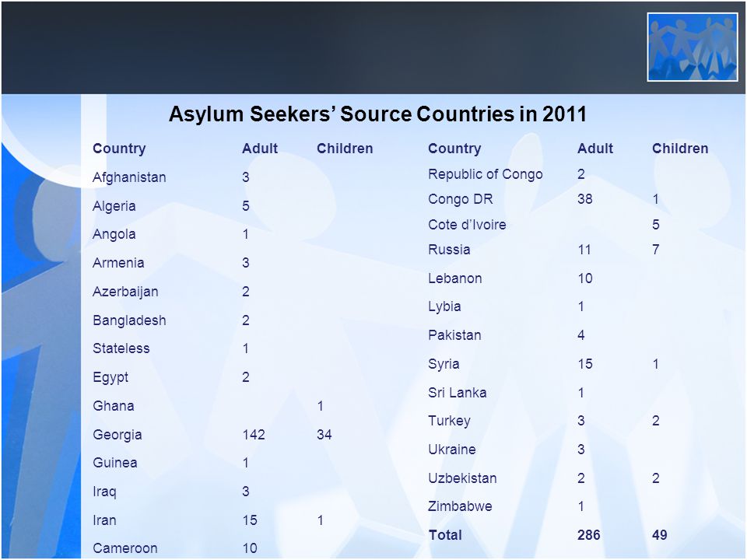Screen dimensions: 747x560
Task: Click the Georgia country label
Action: [117, 435]
